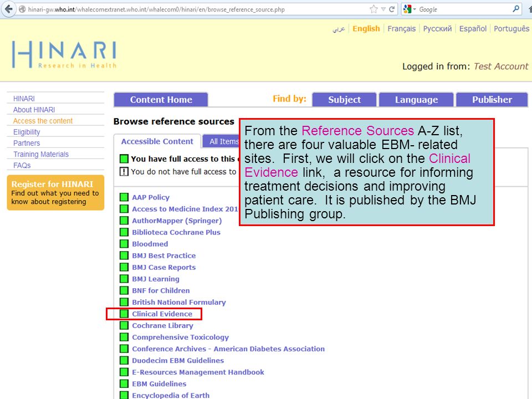
Task: Switch language to Русский
Action: (x=437, y=29)
